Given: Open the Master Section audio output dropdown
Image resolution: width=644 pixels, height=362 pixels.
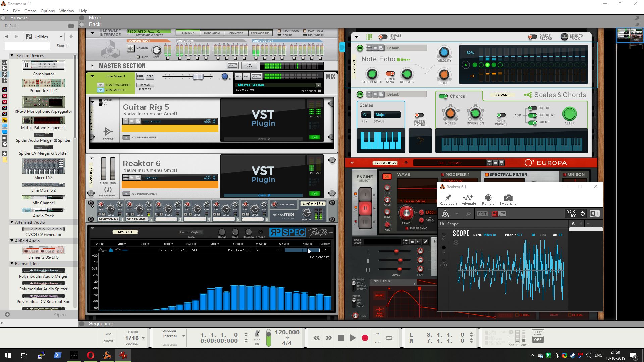Looking at the screenshot, I should (x=318, y=85).
